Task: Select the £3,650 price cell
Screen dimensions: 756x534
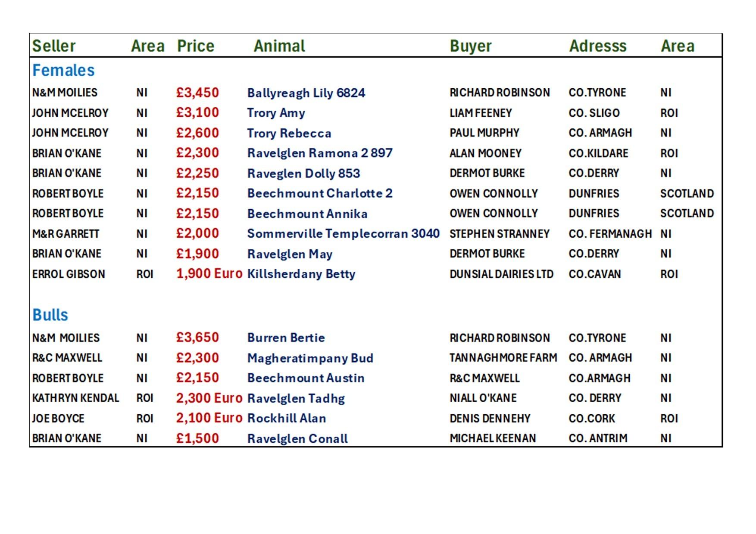Action: click(x=197, y=338)
